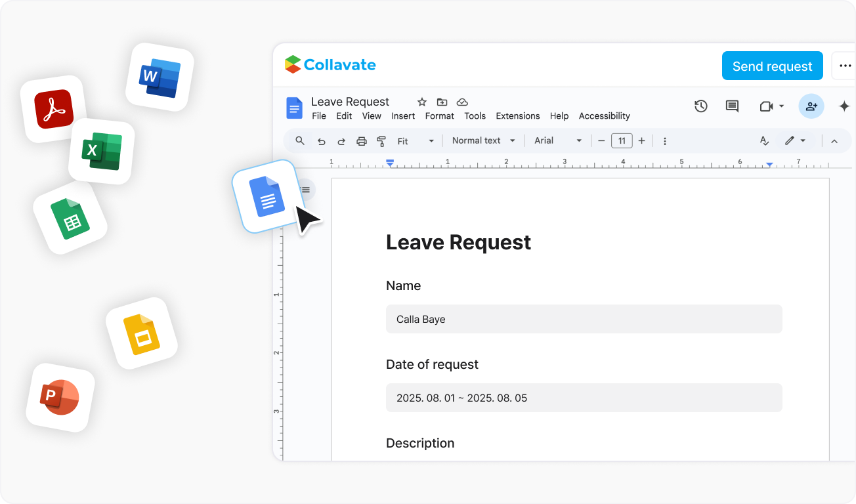Click the Google Slides file icon

point(142,333)
